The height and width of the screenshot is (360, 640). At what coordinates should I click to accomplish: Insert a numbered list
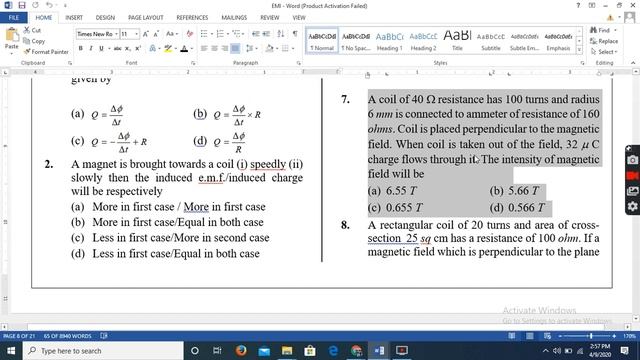(x=221, y=34)
